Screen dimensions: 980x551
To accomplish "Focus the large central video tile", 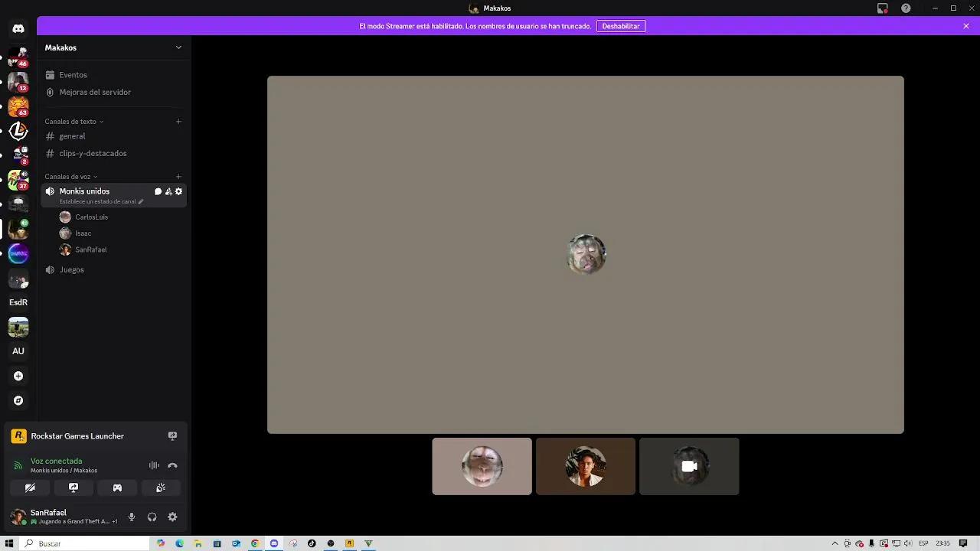I will click(x=586, y=255).
